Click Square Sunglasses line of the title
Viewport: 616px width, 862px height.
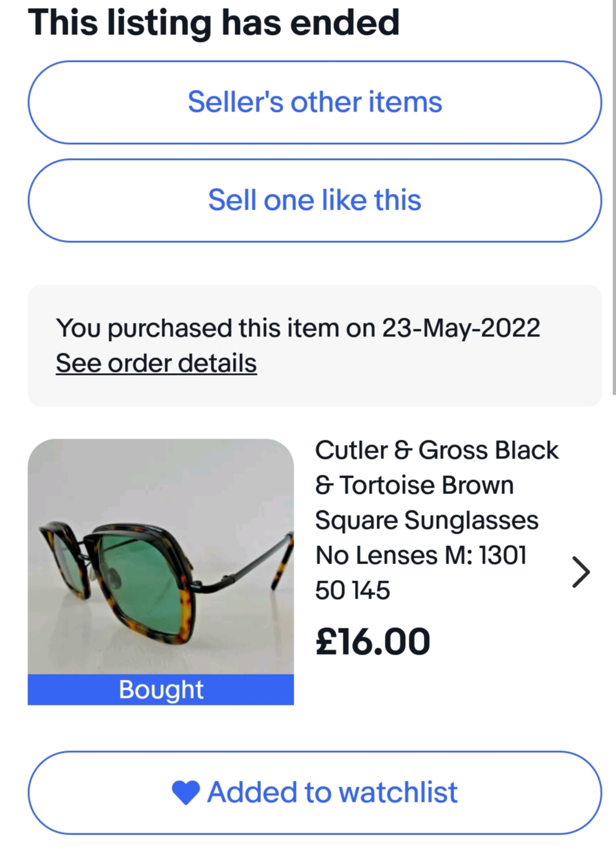click(x=426, y=520)
